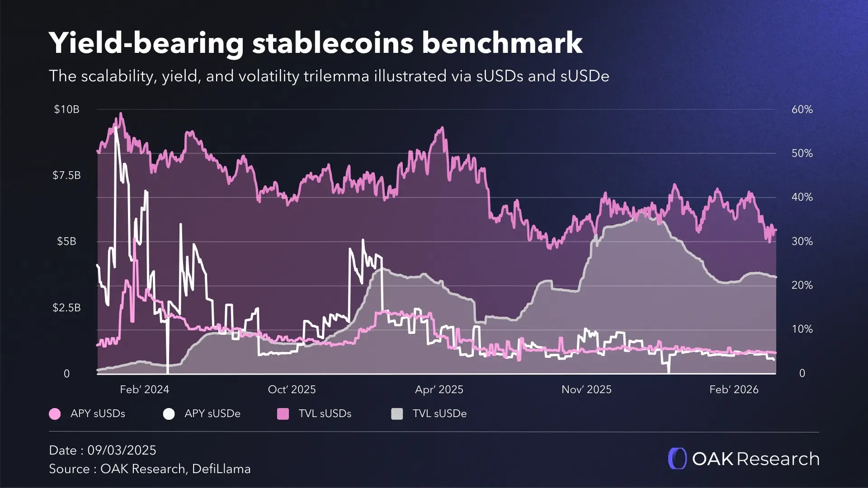This screenshot has width=868, height=488.
Task: Click the TVL sUSDe gray square swatch
Action: [397, 414]
